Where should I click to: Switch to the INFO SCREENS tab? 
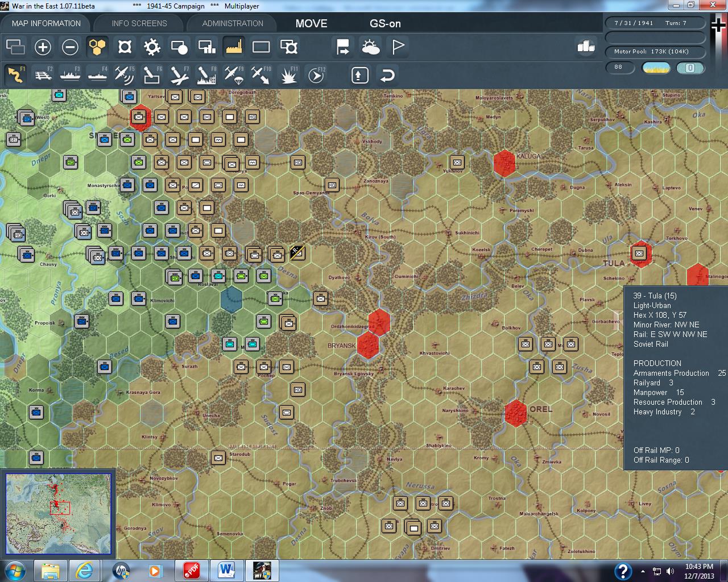[x=139, y=23]
